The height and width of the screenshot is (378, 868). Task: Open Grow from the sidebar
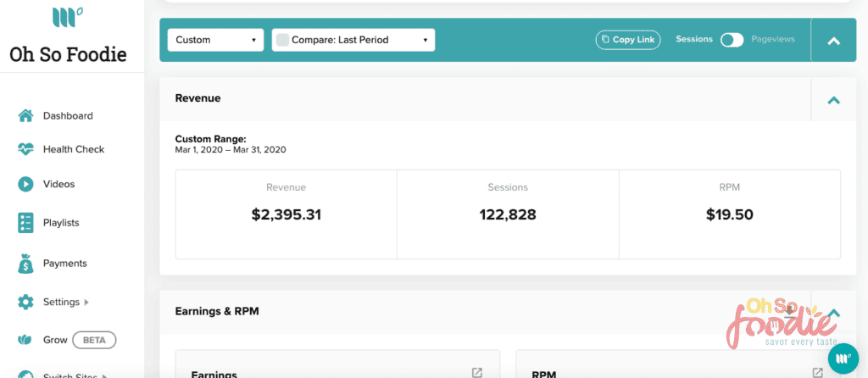click(55, 340)
